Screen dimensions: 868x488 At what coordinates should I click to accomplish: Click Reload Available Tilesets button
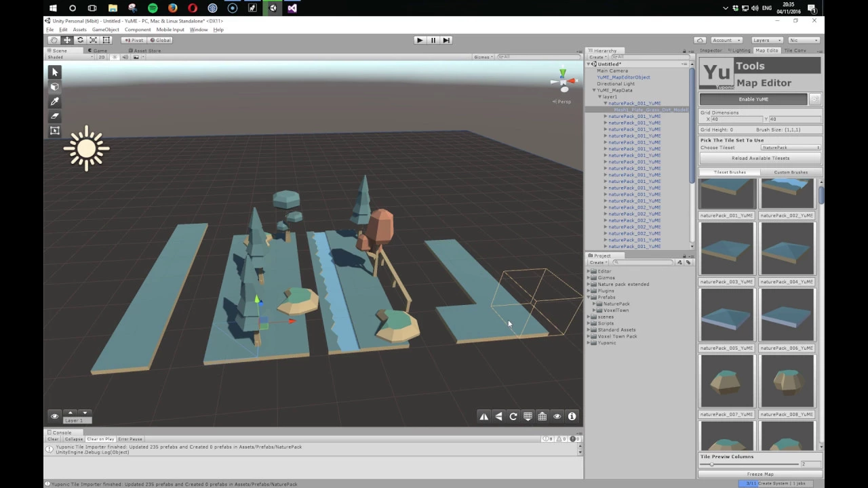click(x=760, y=159)
